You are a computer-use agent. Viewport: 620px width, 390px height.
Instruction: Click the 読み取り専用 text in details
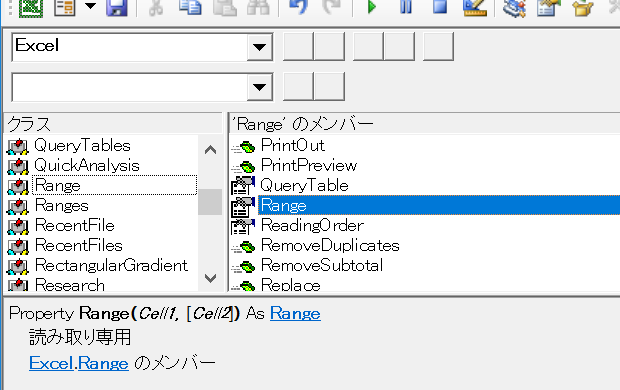pos(80,337)
